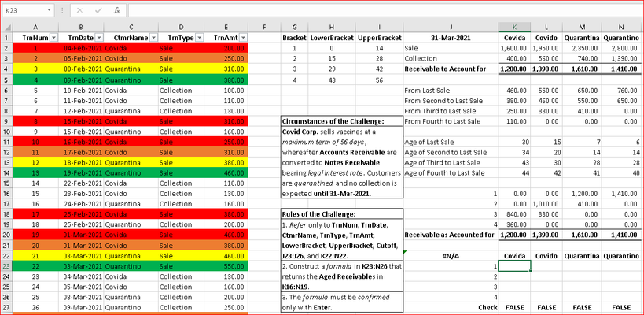Click cell J1 date 31-Mar-2021
This screenshot has height=315, width=644.
point(451,38)
